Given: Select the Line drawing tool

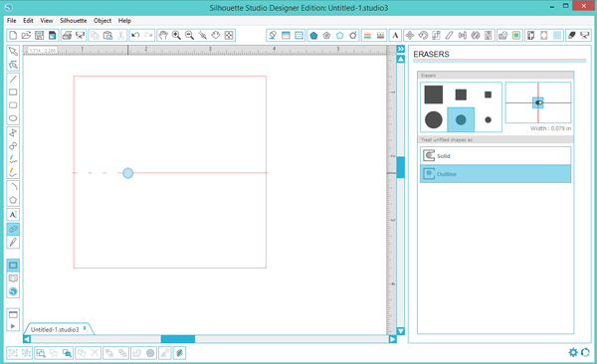Looking at the screenshot, I should coord(13,79).
